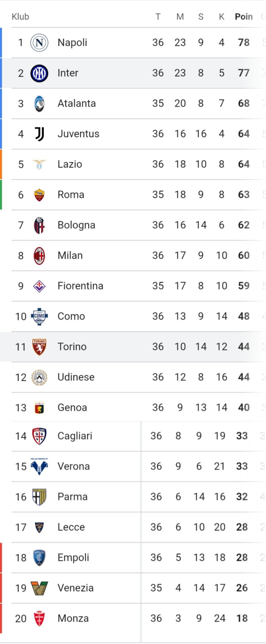Image resolution: width=266 pixels, height=644 pixels.
Task: Open the Udinese team name
Action: (x=76, y=377)
